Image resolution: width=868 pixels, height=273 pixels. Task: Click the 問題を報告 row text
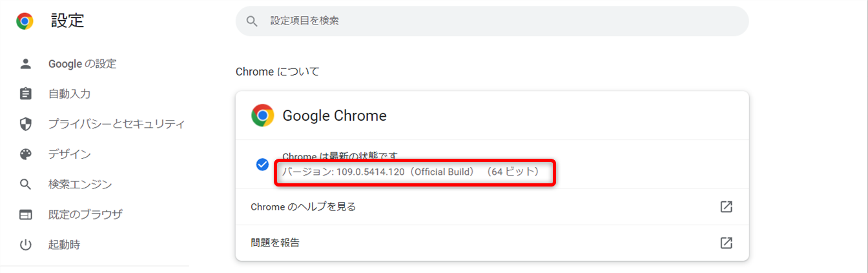(x=275, y=243)
